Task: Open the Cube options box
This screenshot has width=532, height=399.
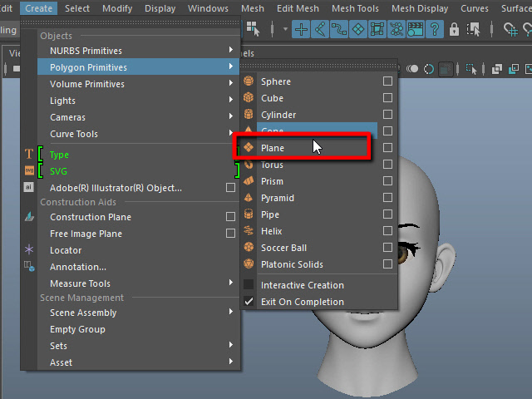Action: pyautogui.click(x=387, y=98)
